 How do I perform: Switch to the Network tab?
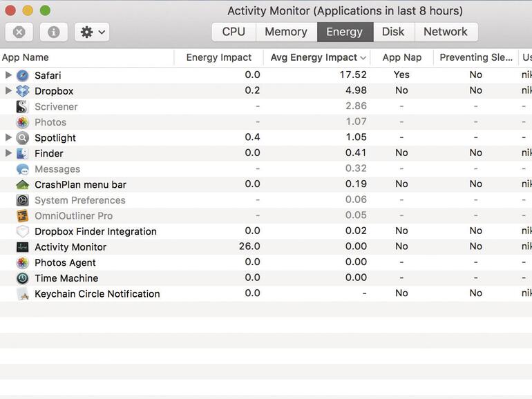(446, 32)
